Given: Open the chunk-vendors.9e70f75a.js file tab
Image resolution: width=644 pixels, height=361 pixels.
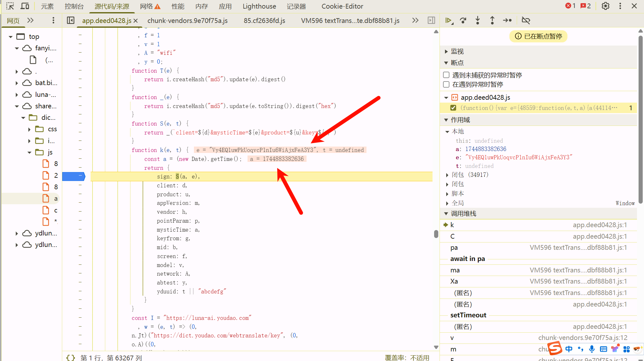Looking at the screenshot, I should (187, 20).
